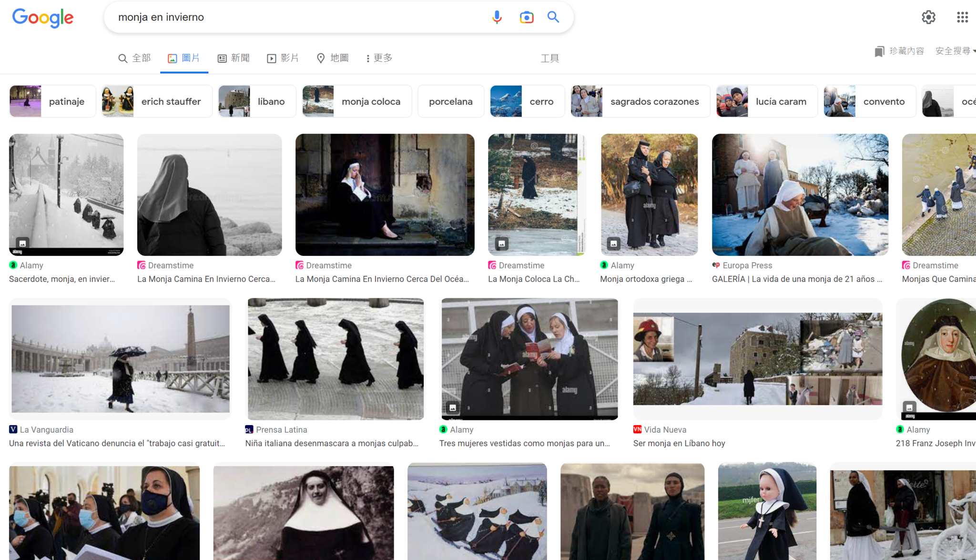Select the 圖片 (Images) tab
This screenshot has width=976, height=560.
(x=184, y=58)
